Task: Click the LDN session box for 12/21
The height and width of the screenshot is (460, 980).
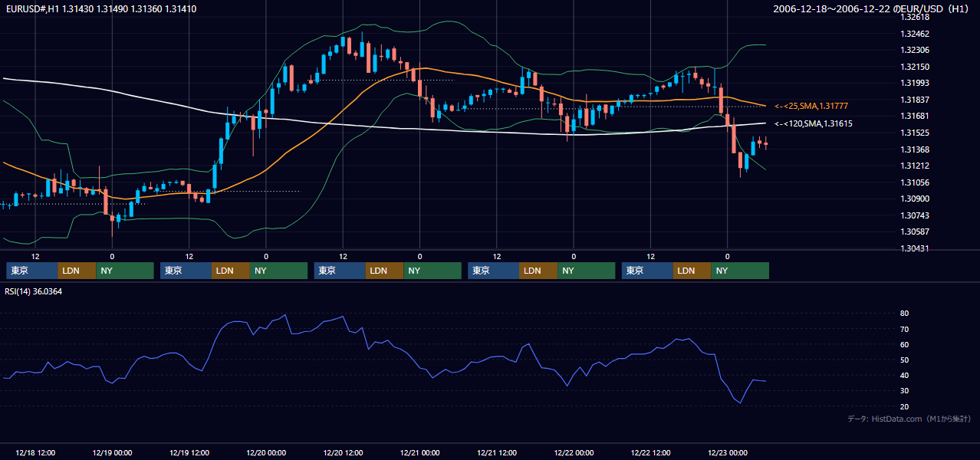Action: 539,271
